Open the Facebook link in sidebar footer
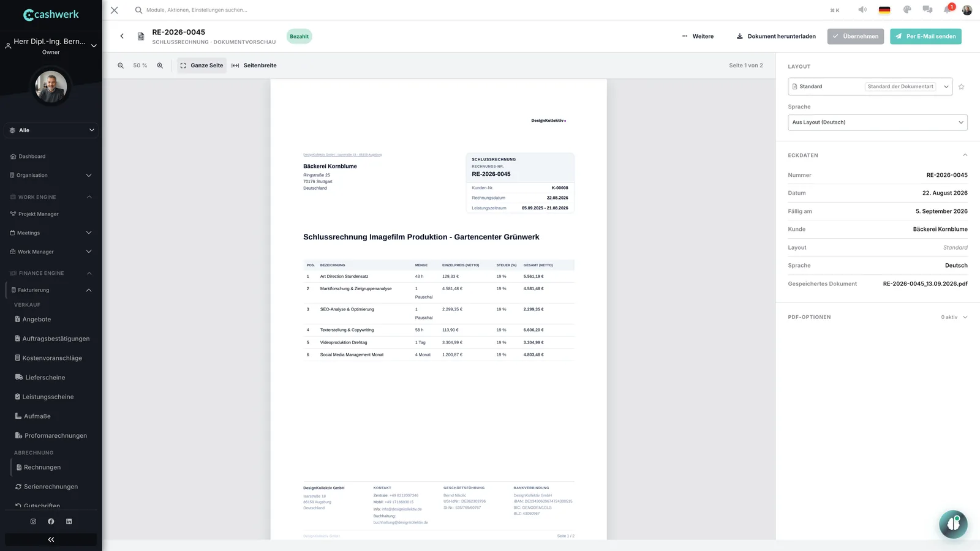 point(51,522)
